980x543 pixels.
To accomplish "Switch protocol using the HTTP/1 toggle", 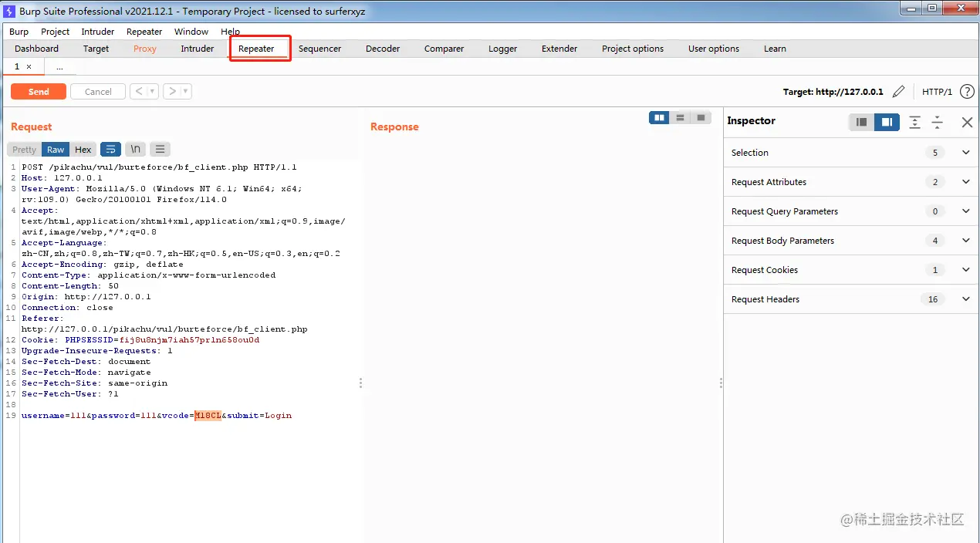I will [938, 92].
